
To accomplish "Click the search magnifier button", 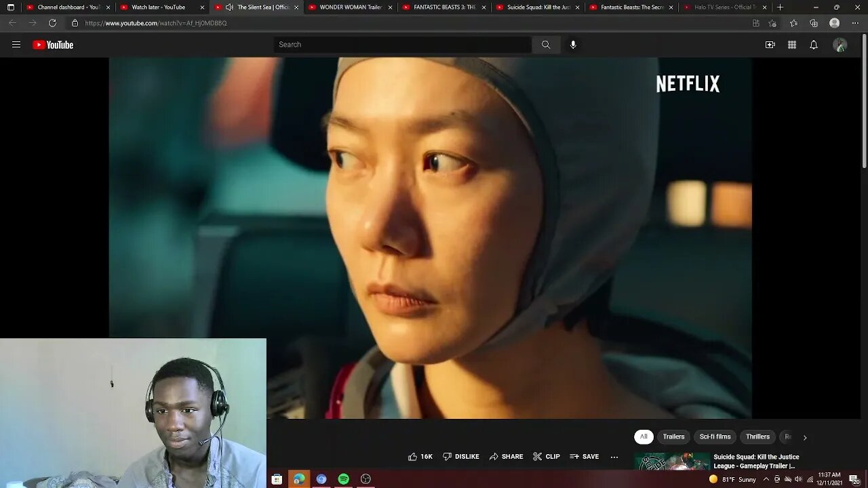I will click(546, 45).
